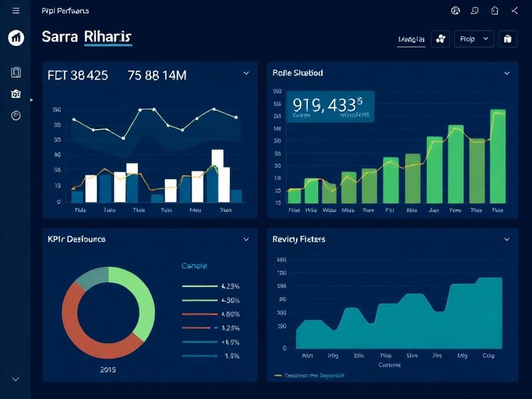Click the bag icon button right of Prop
Viewport: 532px width, 399px height.
coord(507,39)
